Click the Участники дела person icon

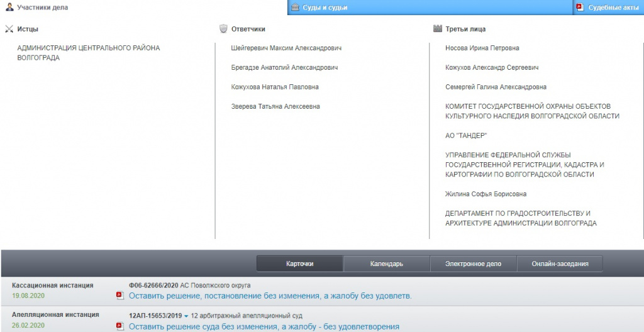[9, 7]
